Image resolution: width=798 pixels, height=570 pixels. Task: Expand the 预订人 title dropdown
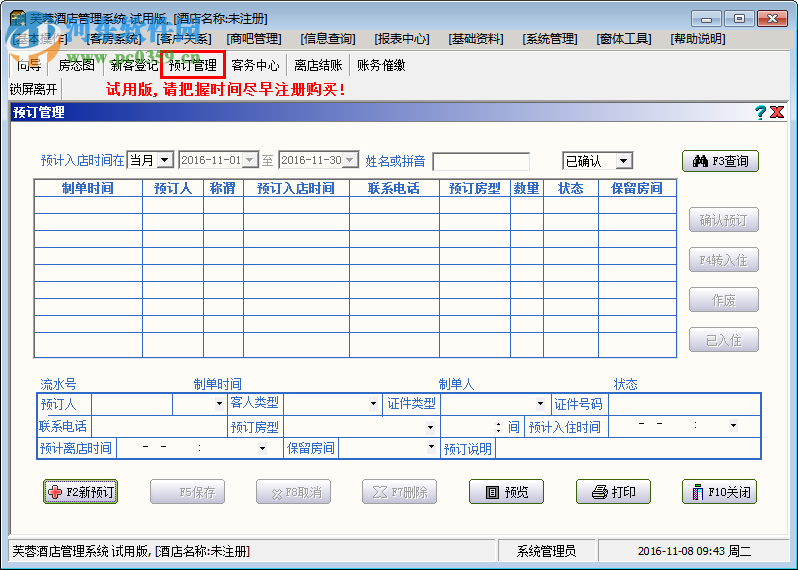coord(219,404)
